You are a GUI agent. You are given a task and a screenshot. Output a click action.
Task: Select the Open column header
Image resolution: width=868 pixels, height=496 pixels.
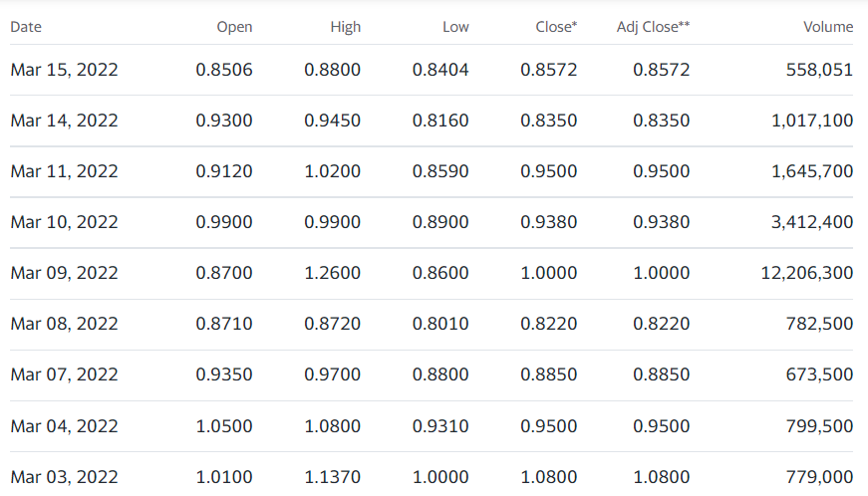coord(234,27)
